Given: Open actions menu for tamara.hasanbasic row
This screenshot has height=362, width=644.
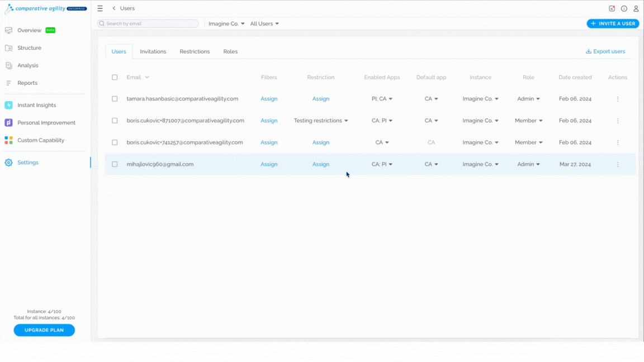Looking at the screenshot, I should [x=618, y=99].
